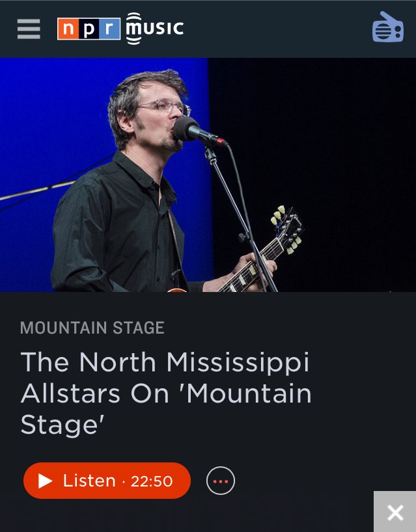Open the hamburger navigation menu
Image resolution: width=416 pixels, height=532 pixels.
pyautogui.click(x=29, y=29)
